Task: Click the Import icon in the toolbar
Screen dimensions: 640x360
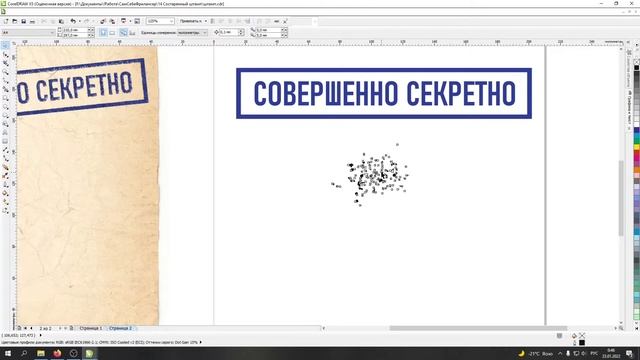Action: [x=103, y=21]
